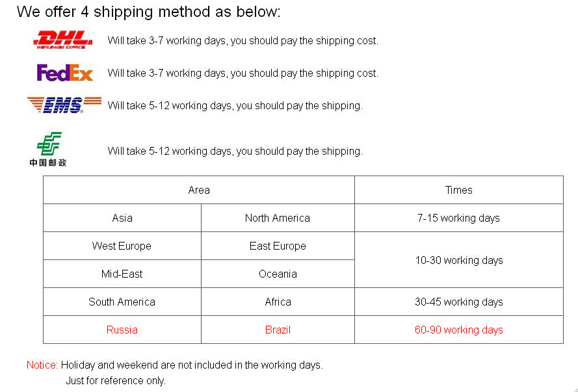Click the 10-30 working days cell

coord(458,260)
